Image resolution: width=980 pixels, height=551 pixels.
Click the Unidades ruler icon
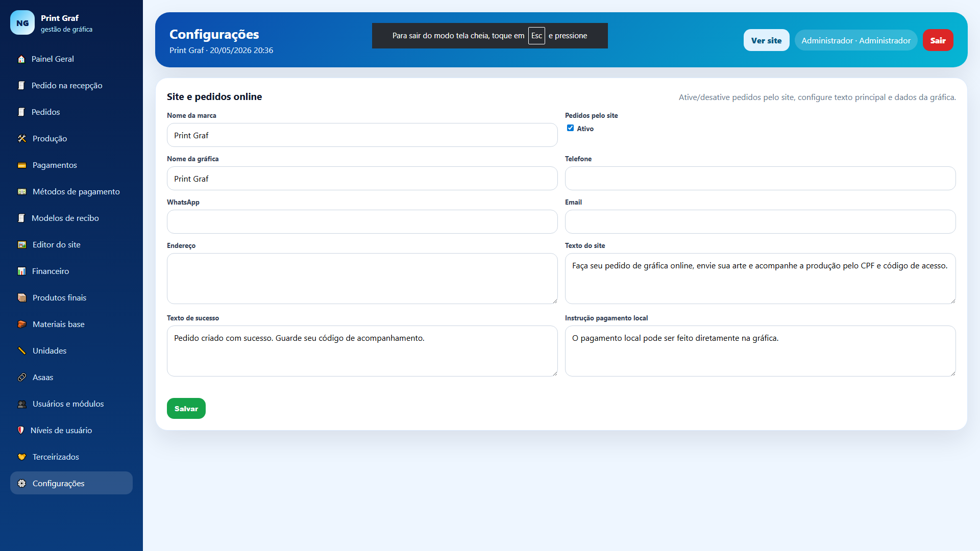click(x=22, y=351)
